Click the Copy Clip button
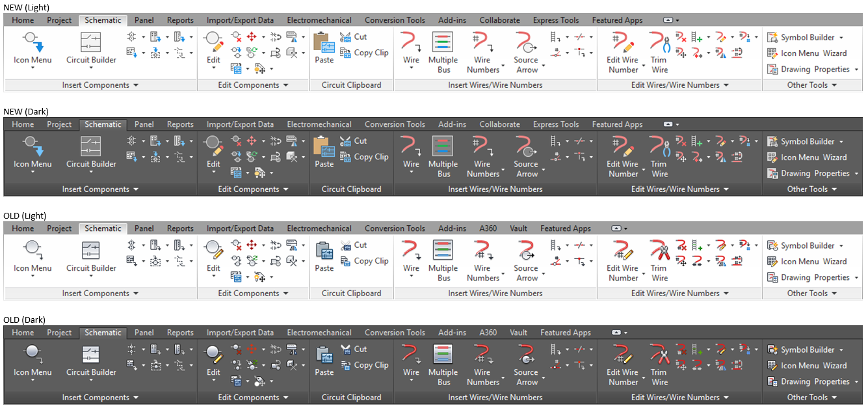The image size is (868, 408). point(365,53)
